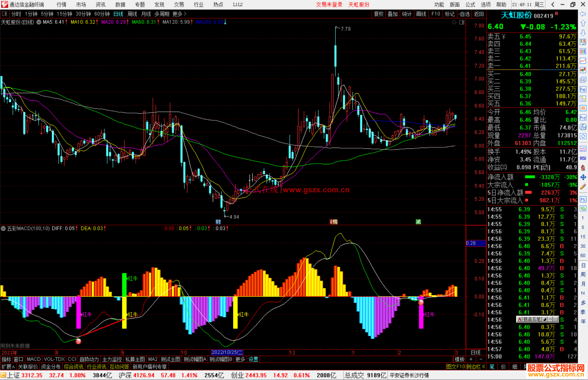Open the 公式 menu
The image size is (588, 380).
[470, 5]
